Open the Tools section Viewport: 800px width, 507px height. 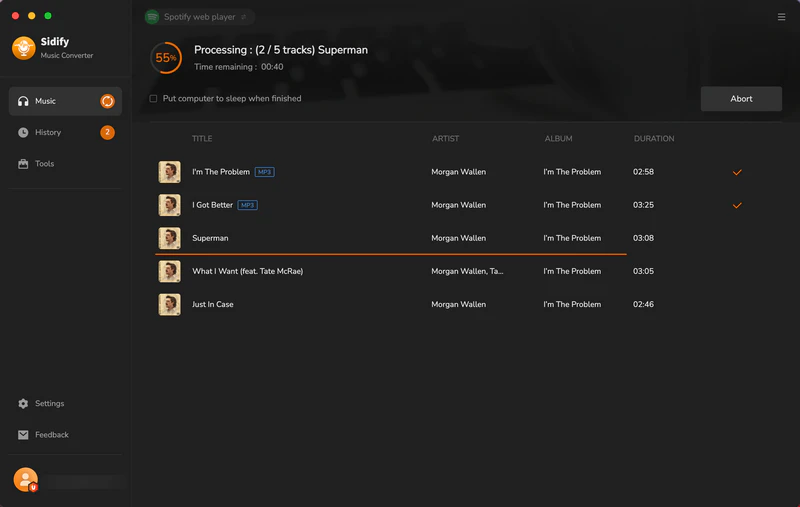(x=65, y=164)
